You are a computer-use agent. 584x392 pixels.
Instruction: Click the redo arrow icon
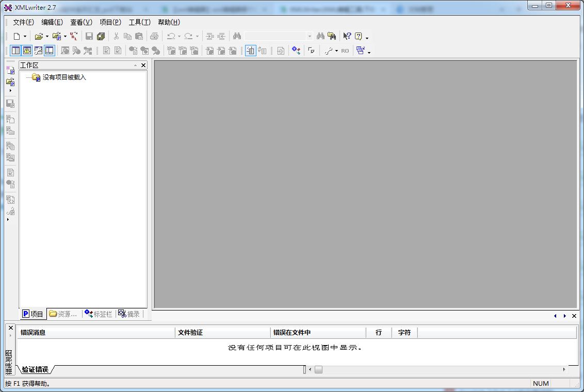[x=188, y=36]
